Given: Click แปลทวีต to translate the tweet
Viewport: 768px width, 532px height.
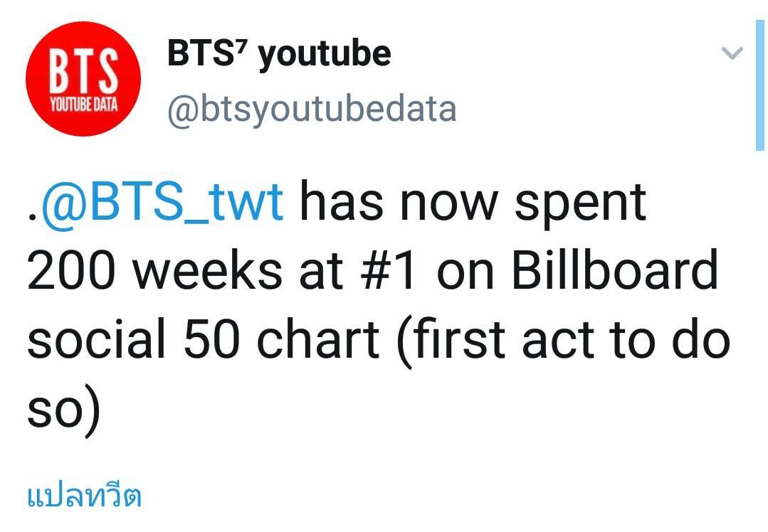Looking at the screenshot, I should (84, 496).
